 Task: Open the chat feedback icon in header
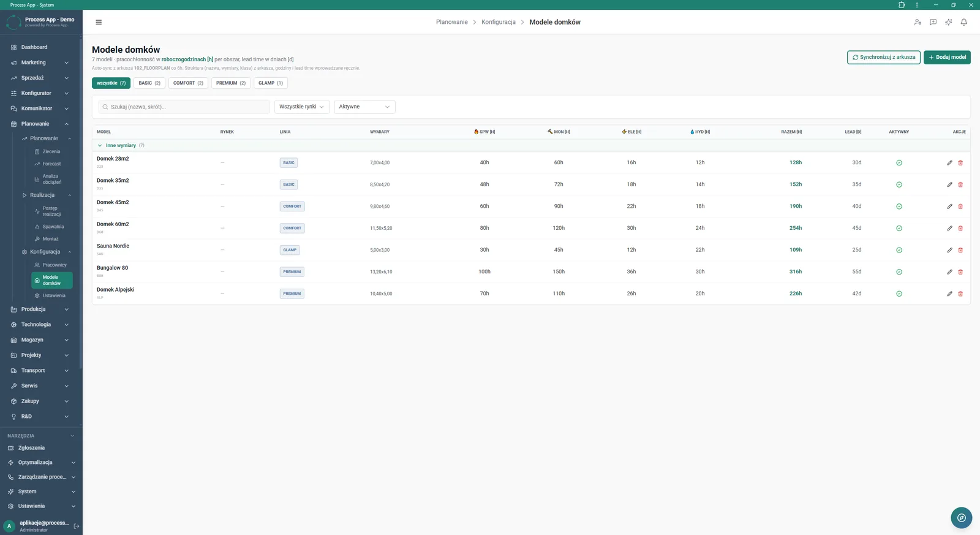(933, 22)
